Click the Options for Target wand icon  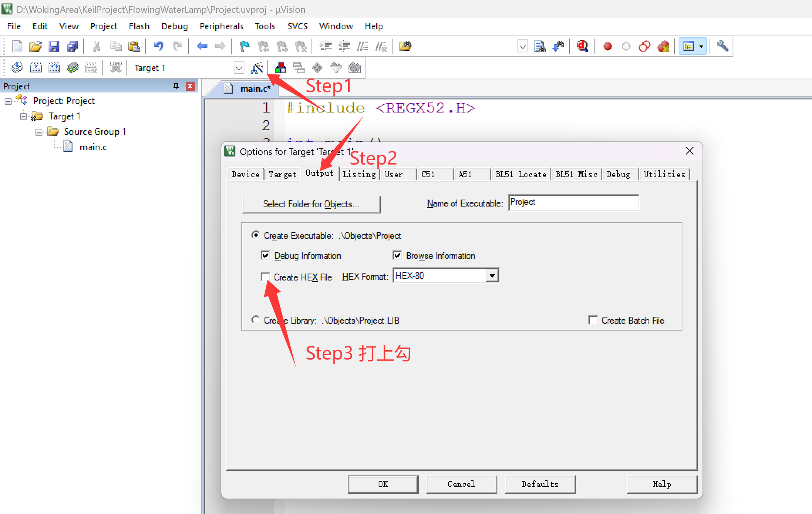click(x=257, y=68)
